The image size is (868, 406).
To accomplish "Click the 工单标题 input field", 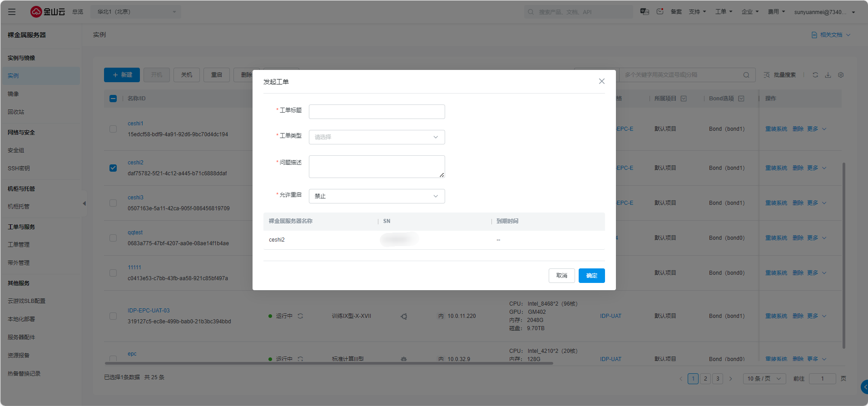I will (377, 112).
